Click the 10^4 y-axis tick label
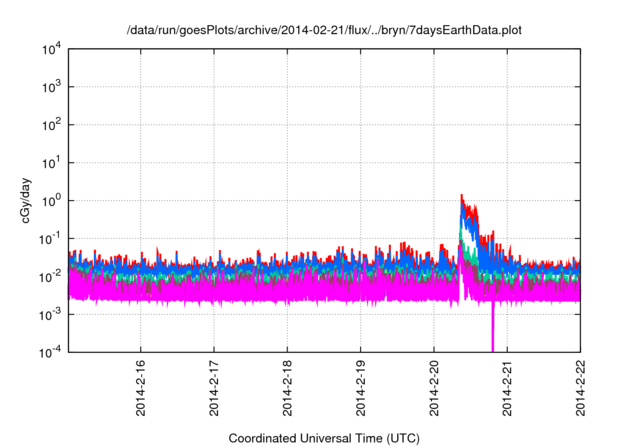The width and height of the screenshot is (640, 448). coord(52,50)
